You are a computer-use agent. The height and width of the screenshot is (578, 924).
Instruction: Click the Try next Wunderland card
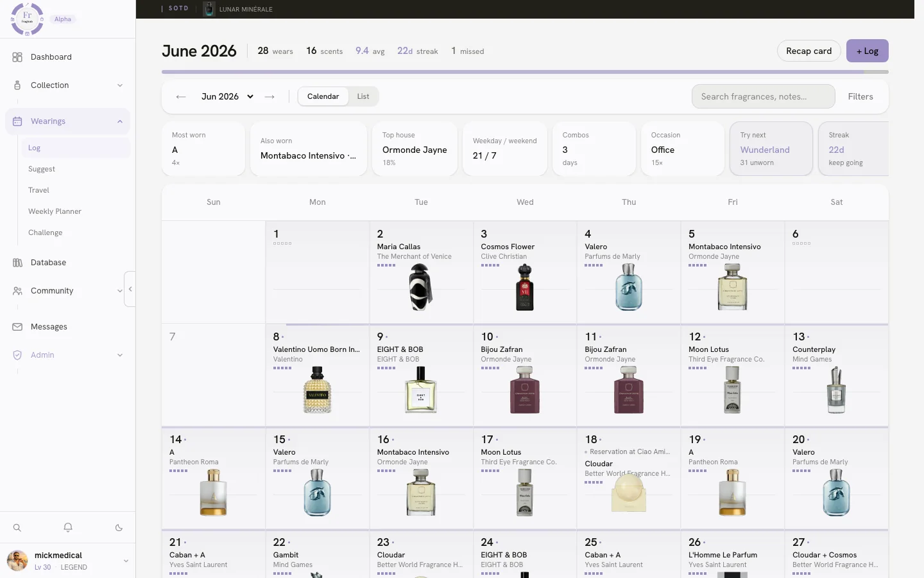tap(771, 149)
